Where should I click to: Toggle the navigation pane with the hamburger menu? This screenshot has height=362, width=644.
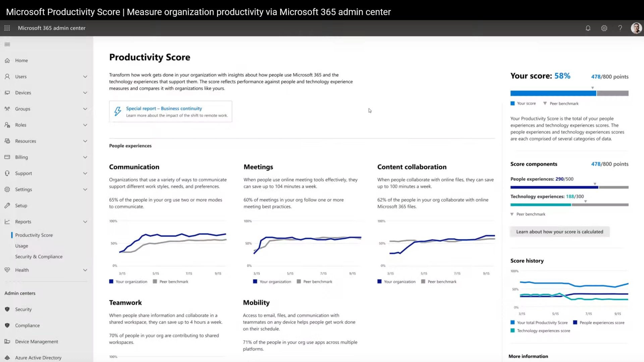[x=7, y=44]
